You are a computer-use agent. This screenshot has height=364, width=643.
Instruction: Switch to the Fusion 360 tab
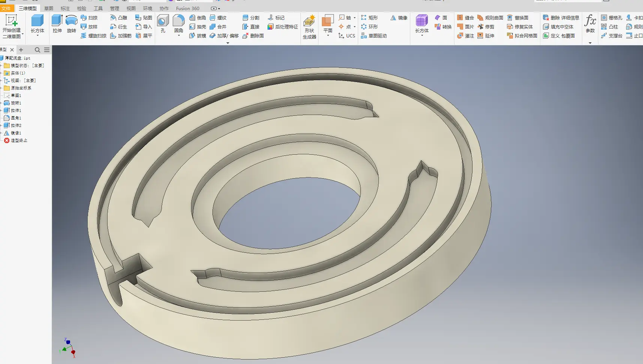pos(188,8)
